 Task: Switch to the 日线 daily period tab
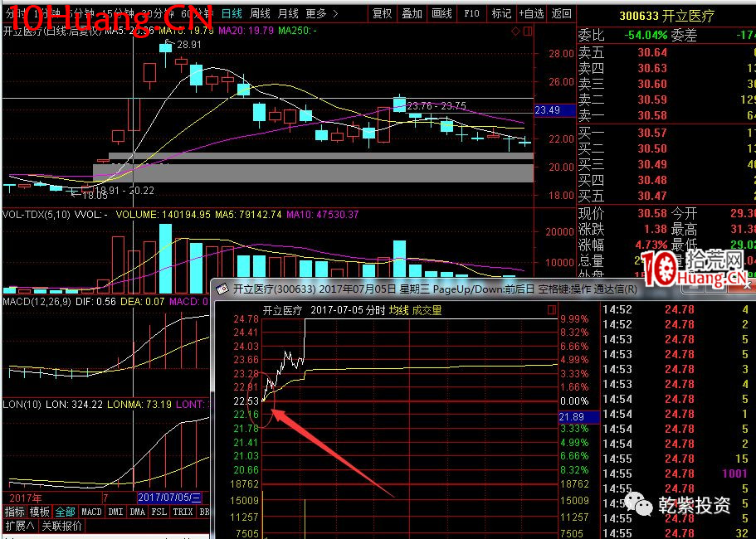[232, 13]
